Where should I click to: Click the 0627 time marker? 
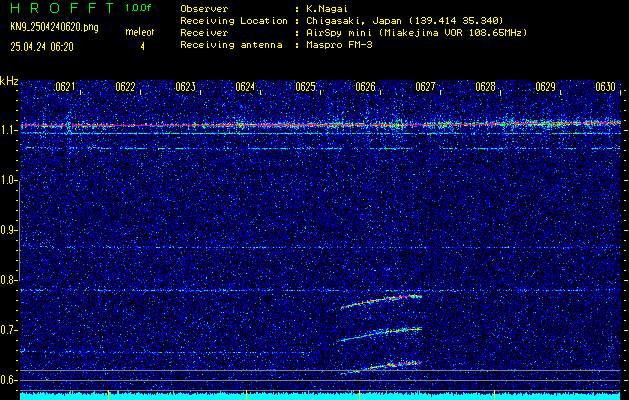[425, 87]
